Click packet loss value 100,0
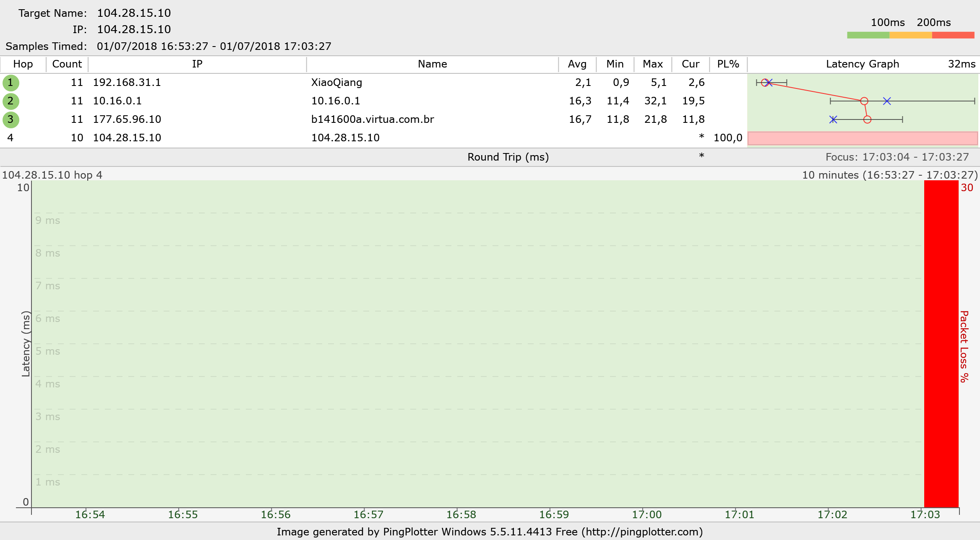Image resolution: width=980 pixels, height=540 pixels. 728,138
